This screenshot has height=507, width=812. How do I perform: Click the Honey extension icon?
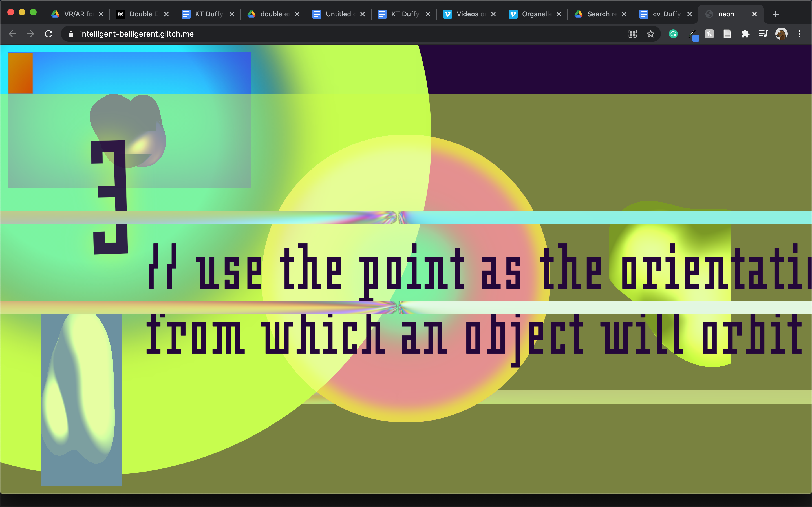(x=709, y=34)
